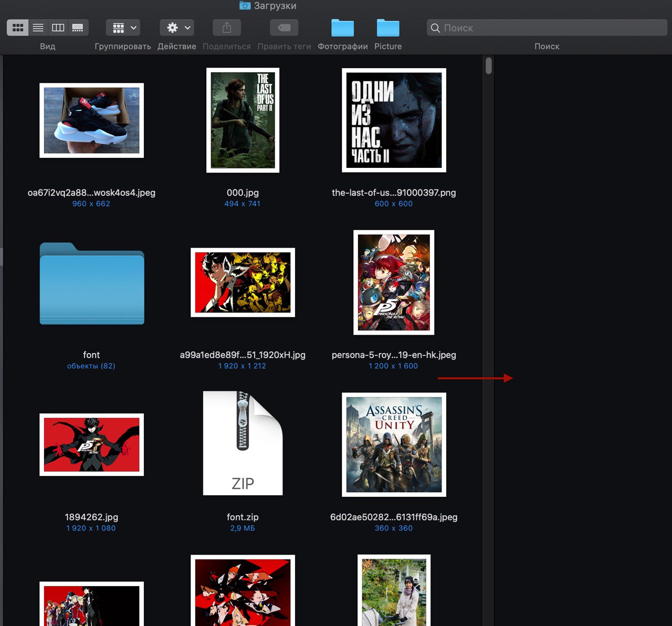Click the the-last-of-us...91000397.png file name
Screen dimensions: 672x626
pos(394,193)
